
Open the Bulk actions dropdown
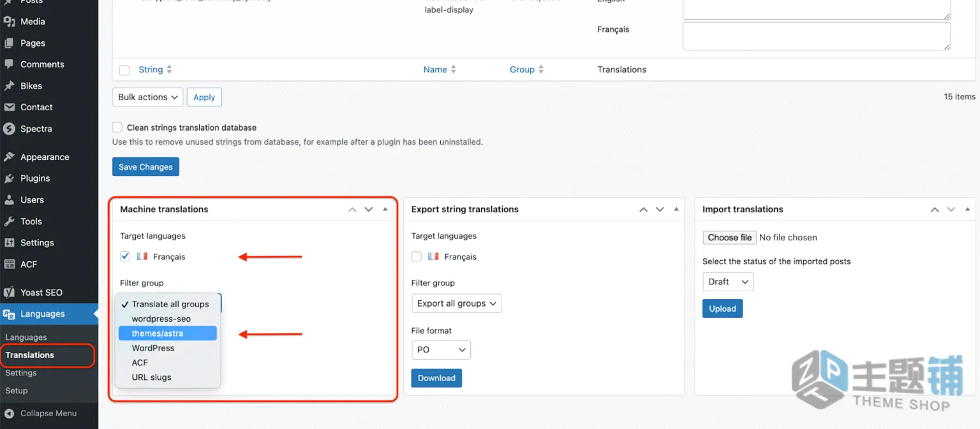pyautogui.click(x=147, y=97)
